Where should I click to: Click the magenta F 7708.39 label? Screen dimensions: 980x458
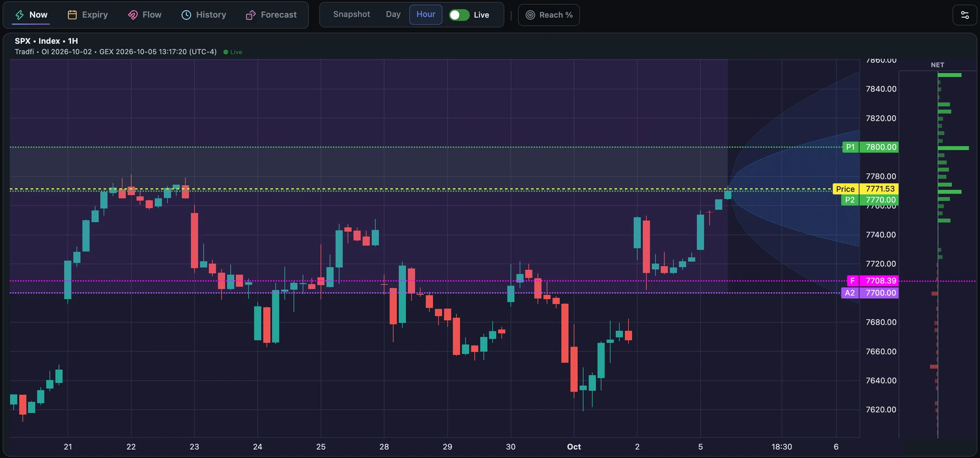coord(873,281)
